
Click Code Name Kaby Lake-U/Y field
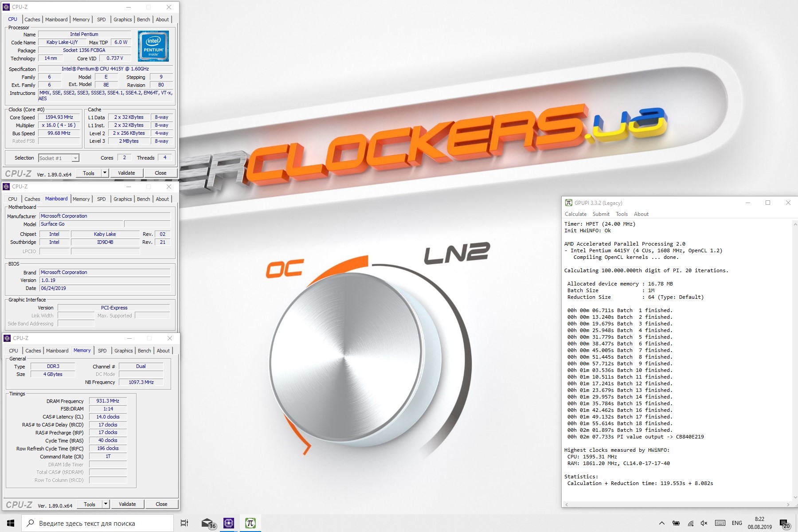(62, 43)
